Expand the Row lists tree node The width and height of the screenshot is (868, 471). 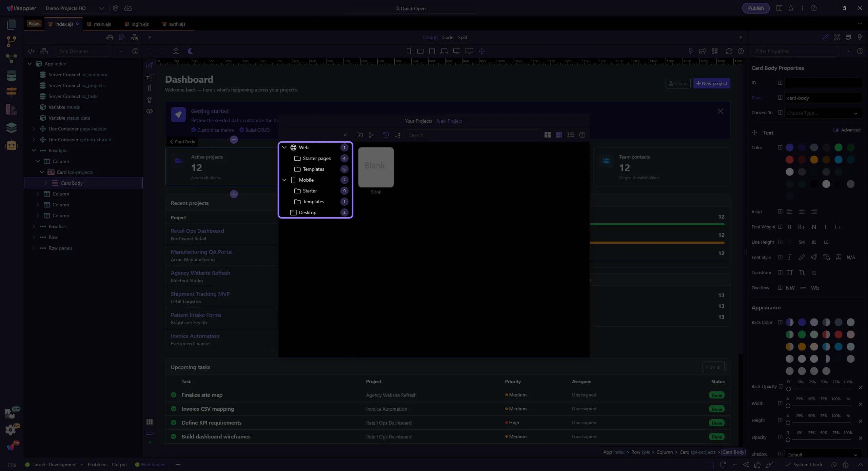click(34, 226)
